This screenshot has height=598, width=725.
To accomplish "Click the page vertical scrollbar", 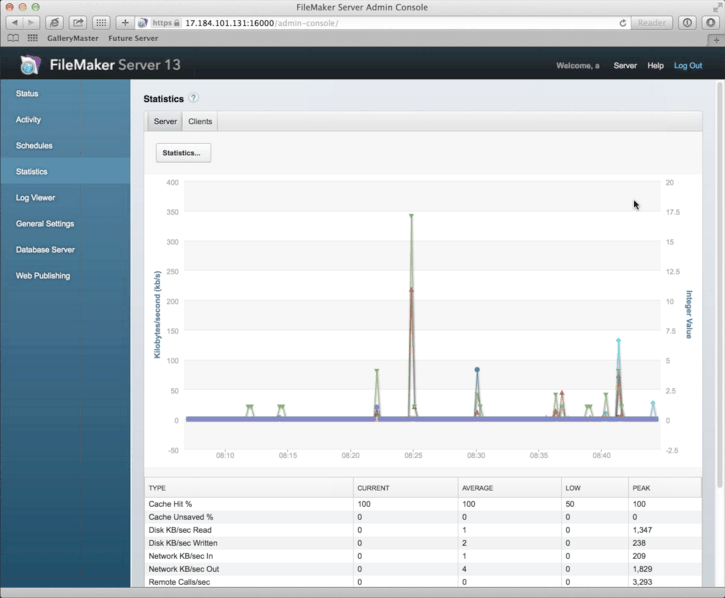I will [x=719, y=284].
